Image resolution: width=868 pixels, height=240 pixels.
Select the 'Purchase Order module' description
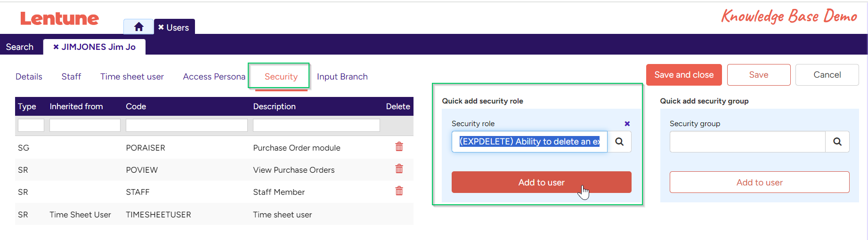coord(297,148)
